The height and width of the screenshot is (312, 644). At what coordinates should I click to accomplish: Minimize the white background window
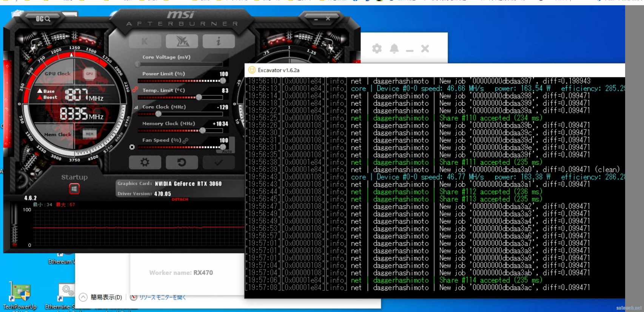pos(410,50)
